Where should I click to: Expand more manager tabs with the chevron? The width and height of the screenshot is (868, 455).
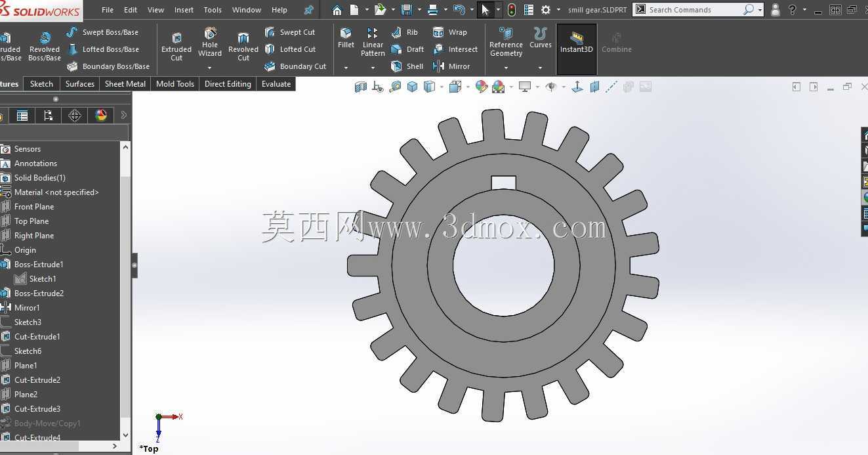click(x=124, y=116)
